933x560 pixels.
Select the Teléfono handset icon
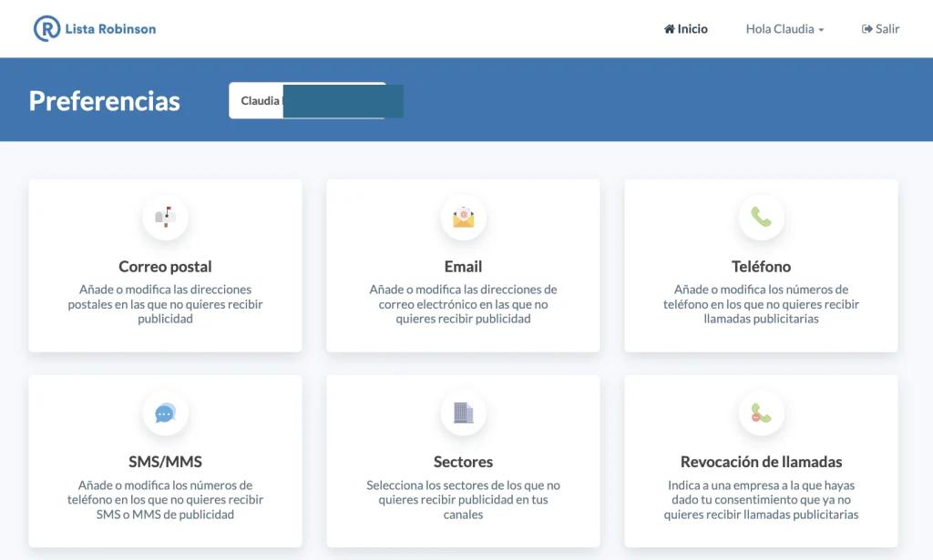click(762, 218)
